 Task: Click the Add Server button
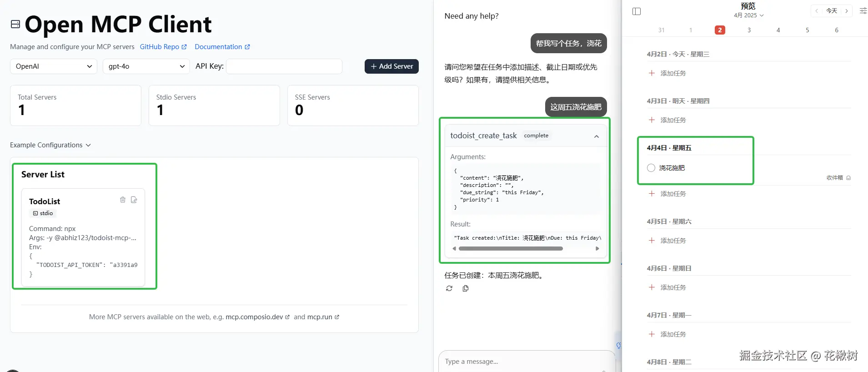(x=391, y=66)
